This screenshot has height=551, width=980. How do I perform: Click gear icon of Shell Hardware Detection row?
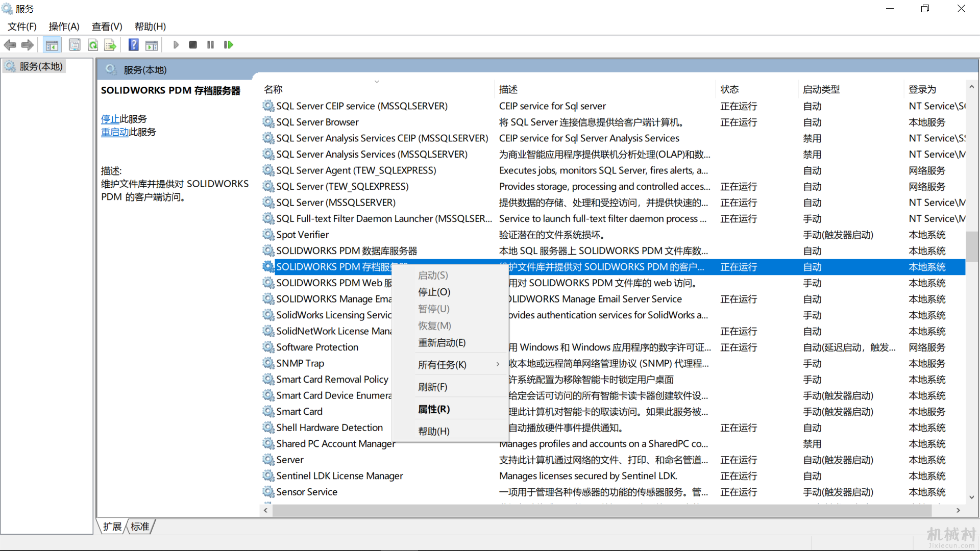[x=268, y=428]
